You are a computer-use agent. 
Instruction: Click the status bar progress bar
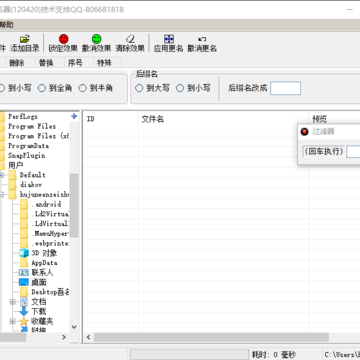189,355
